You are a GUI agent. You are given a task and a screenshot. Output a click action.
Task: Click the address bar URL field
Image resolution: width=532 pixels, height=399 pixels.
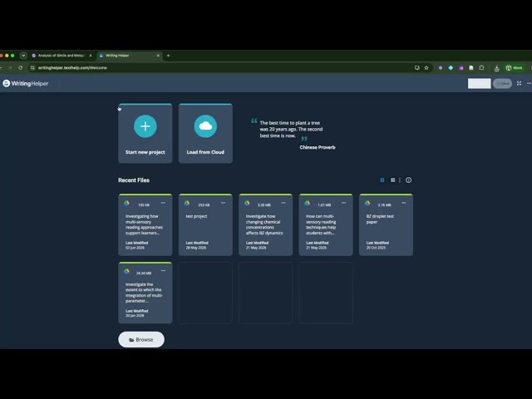pyautogui.click(x=224, y=68)
